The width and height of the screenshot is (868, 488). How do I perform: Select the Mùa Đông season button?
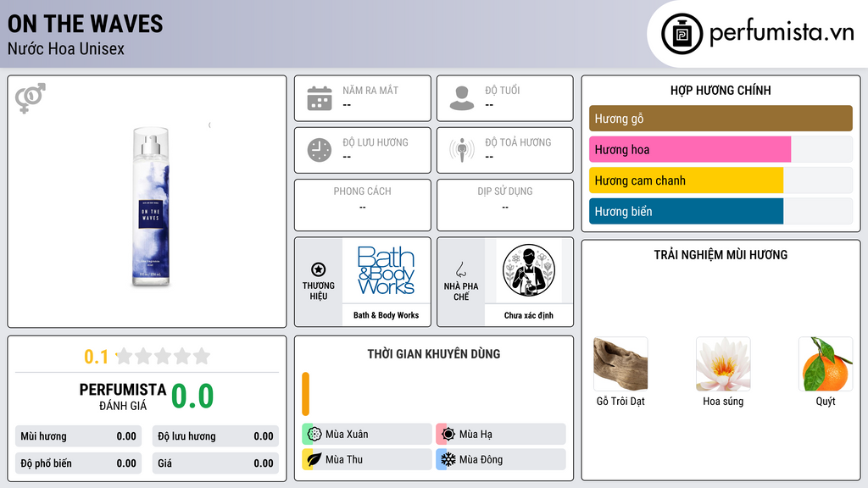coord(501,459)
